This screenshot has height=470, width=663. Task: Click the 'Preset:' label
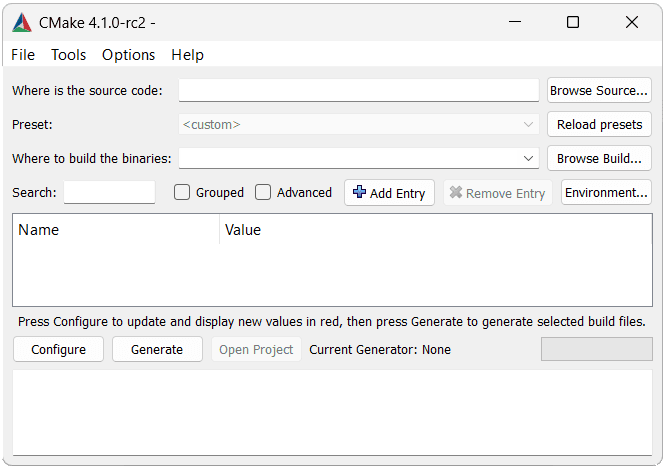click(x=32, y=125)
